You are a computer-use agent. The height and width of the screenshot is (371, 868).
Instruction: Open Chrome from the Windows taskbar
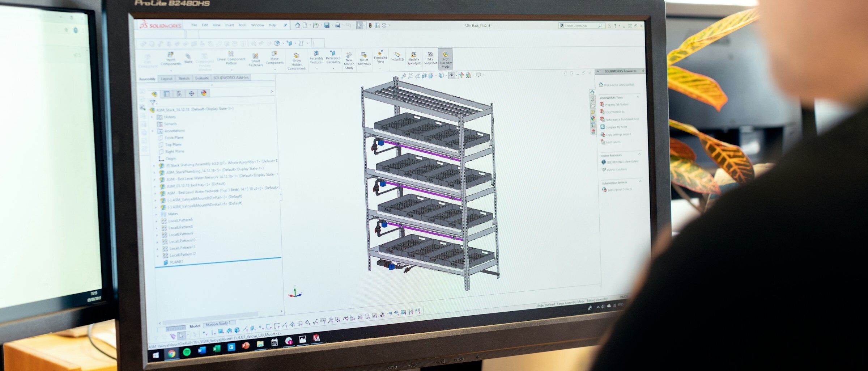pos(172,354)
